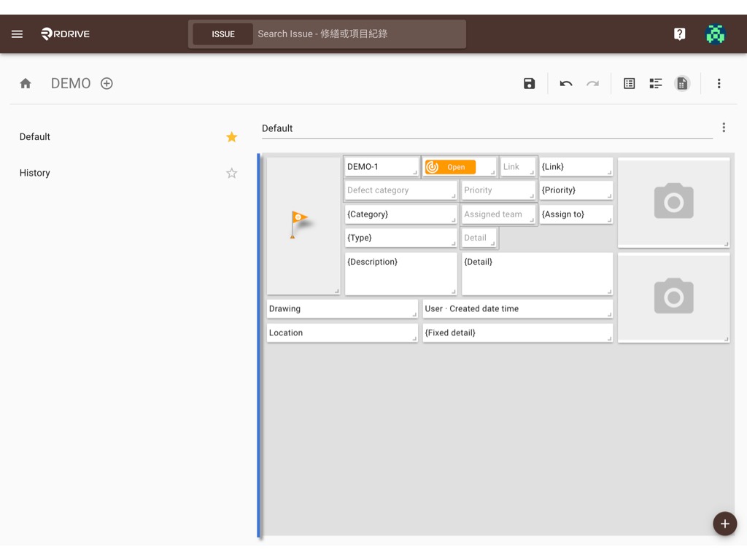
Task: Save the layout with floppy disk icon
Action: click(x=529, y=83)
